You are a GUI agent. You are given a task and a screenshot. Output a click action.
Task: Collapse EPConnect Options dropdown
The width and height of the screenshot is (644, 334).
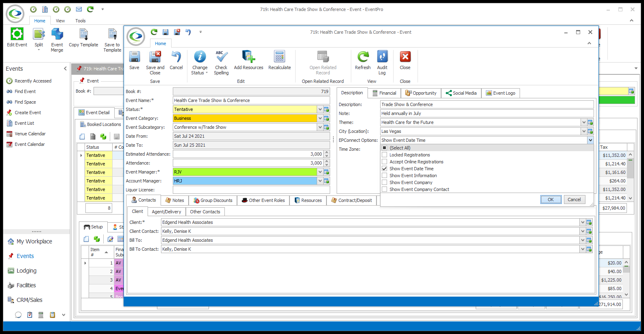pos(590,140)
